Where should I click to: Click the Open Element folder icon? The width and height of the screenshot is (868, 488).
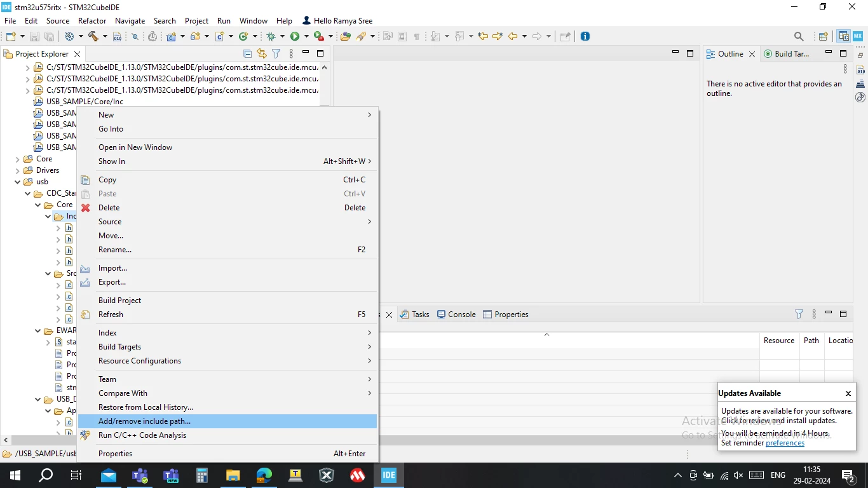click(x=346, y=36)
